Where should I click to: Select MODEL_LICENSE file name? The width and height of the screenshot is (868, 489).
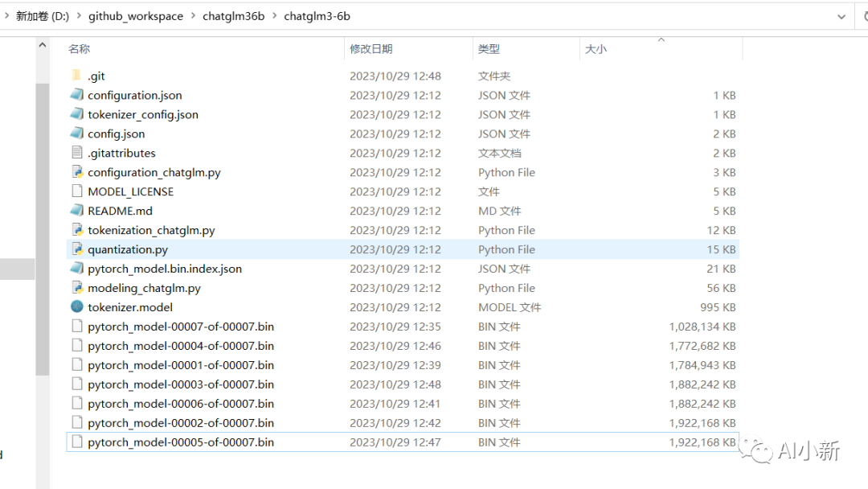pos(131,191)
